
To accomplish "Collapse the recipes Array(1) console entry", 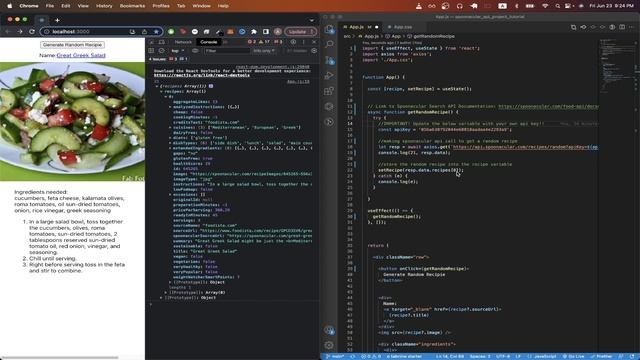I will point(162,91).
